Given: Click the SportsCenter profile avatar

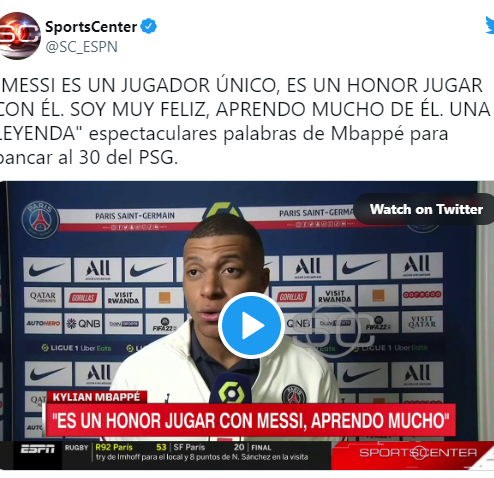Looking at the screenshot, I should click(x=19, y=36).
